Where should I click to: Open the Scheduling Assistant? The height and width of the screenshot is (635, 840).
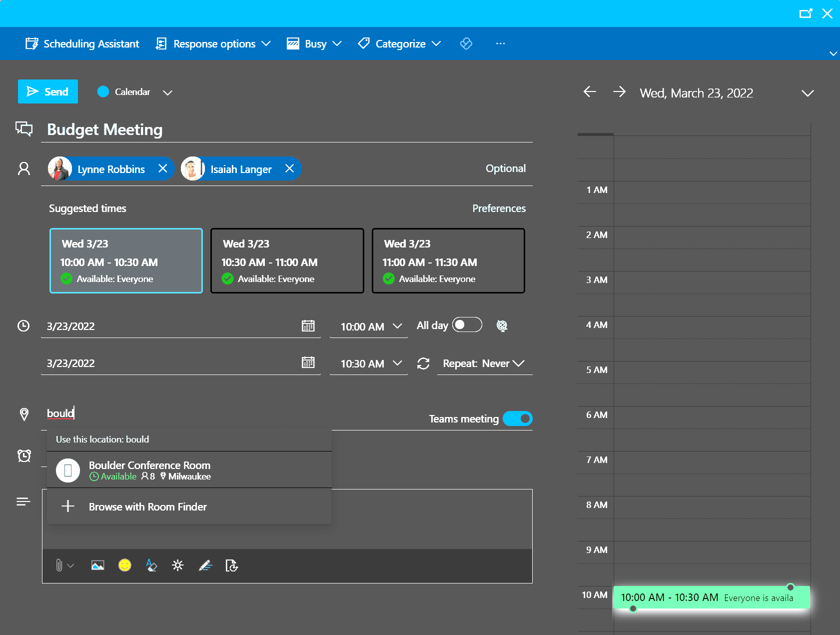82,44
